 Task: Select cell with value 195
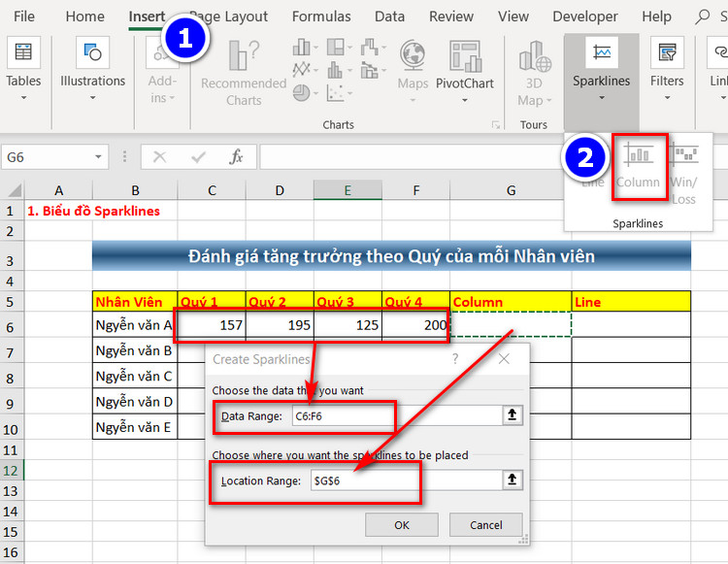pyautogui.click(x=280, y=324)
